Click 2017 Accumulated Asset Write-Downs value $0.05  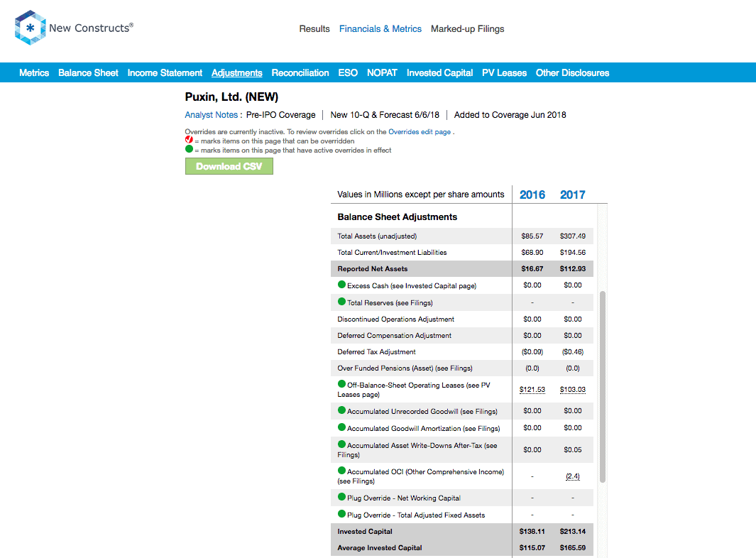(573, 450)
